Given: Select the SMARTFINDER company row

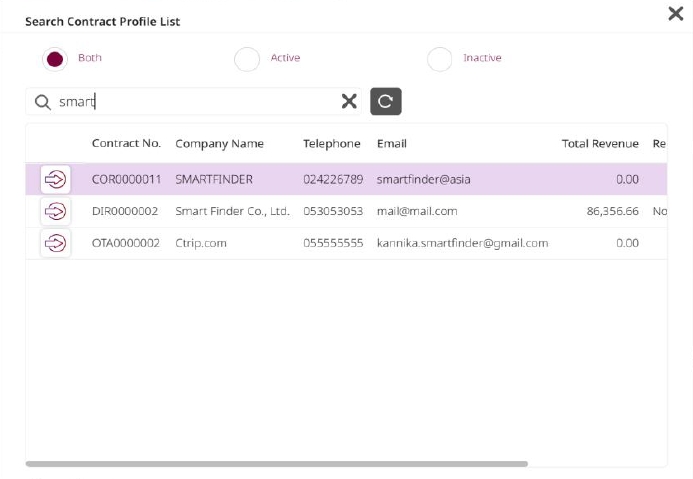Looking at the screenshot, I should (x=214, y=179).
